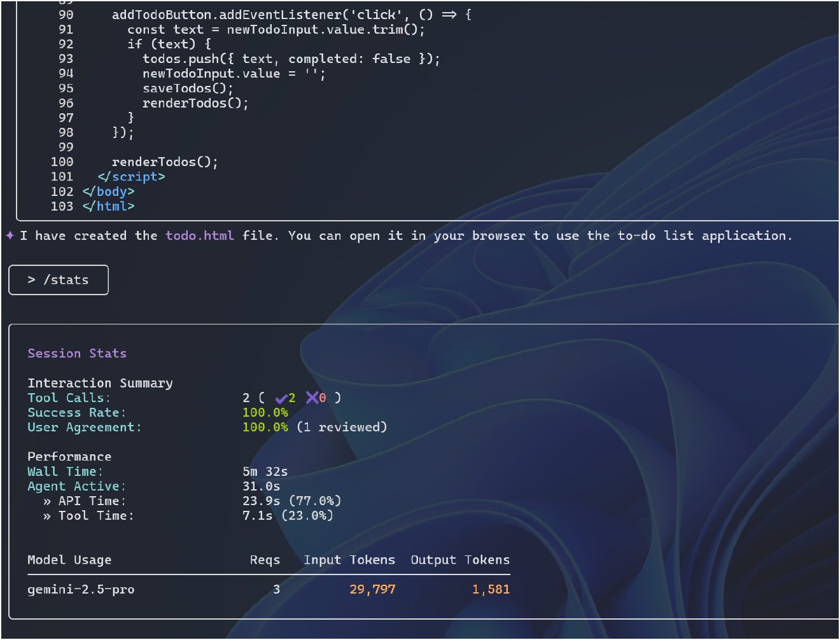
Task: Open the todo.html file link
Action: coord(199,235)
